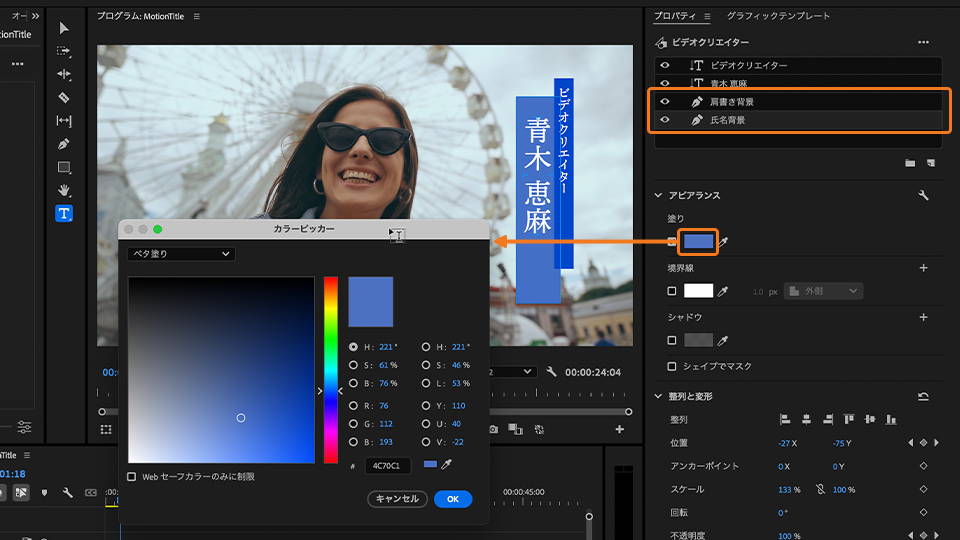Viewport: 960px width, 540px height.
Task: Align bottom edges icon
Action: 891,419
